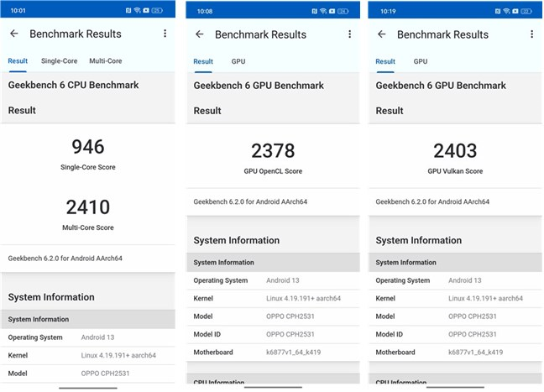This screenshot has height=392, width=544.
Task: Tap Model row in Vulkan screen
Action: pyautogui.click(x=455, y=316)
